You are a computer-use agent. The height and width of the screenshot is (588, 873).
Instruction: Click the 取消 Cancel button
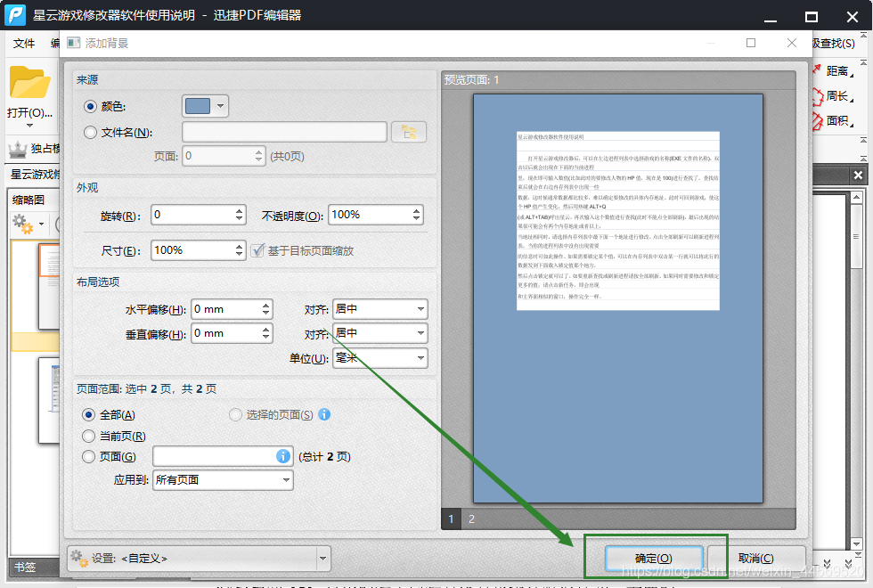click(755, 558)
